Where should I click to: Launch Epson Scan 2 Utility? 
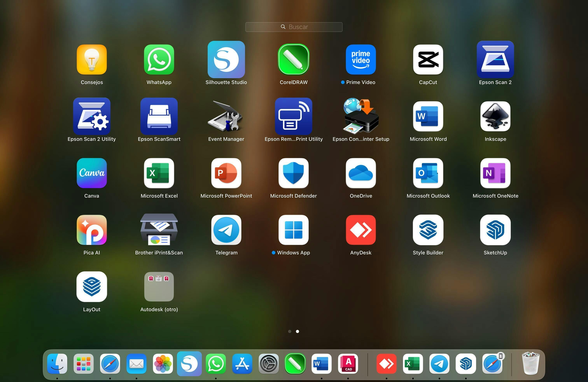(x=92, y=116)
